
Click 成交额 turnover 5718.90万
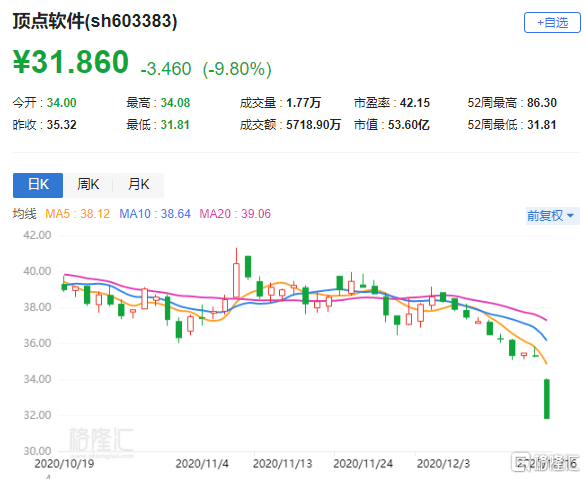coord(313,125)
